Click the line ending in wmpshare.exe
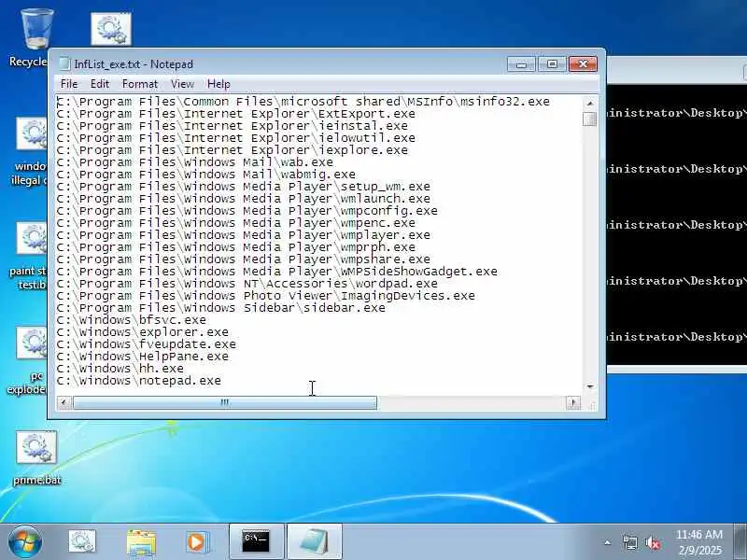Image resolution: width=747 pixels, height=560 pixels. [244, 259]
